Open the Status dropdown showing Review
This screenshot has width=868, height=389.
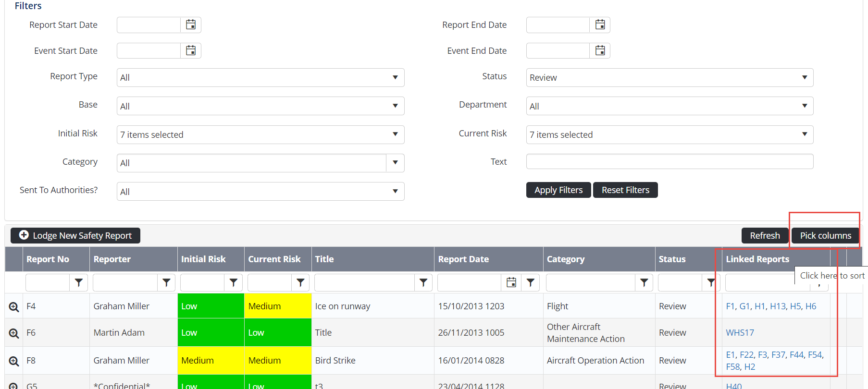point(669,78)
